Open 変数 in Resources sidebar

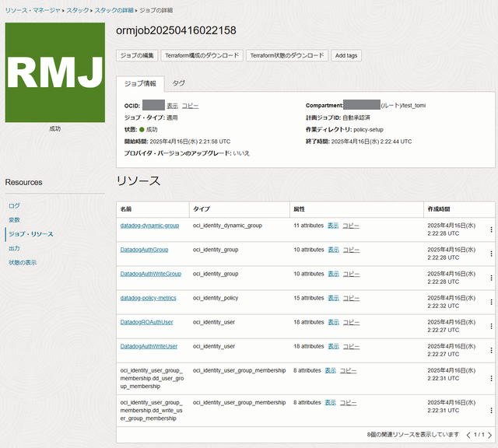[x=14, y=219]
